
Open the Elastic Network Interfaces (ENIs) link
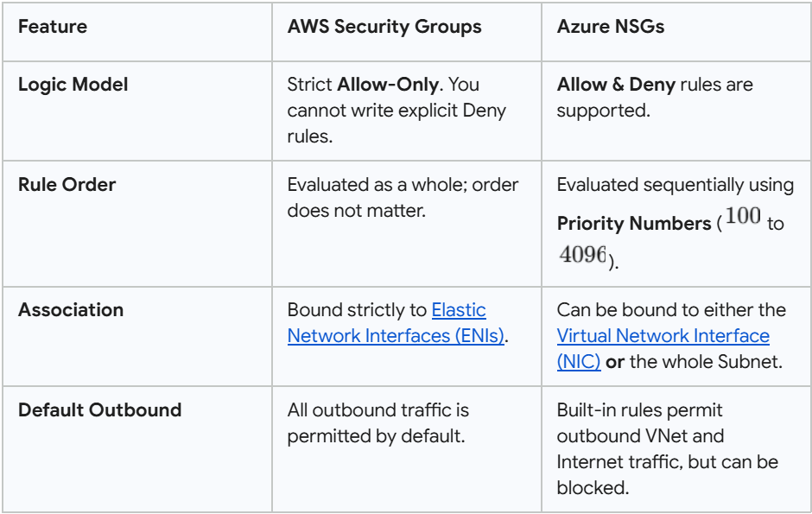click(396, 323)
